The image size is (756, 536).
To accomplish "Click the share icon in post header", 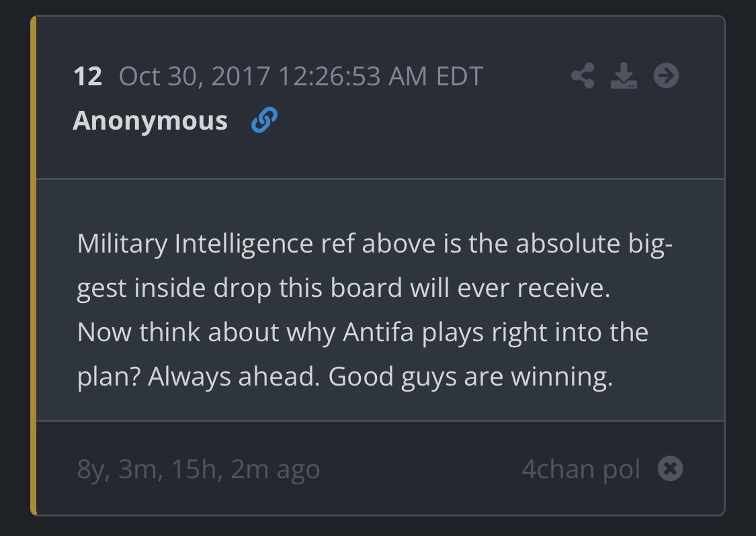I will (x=583, y=76).
